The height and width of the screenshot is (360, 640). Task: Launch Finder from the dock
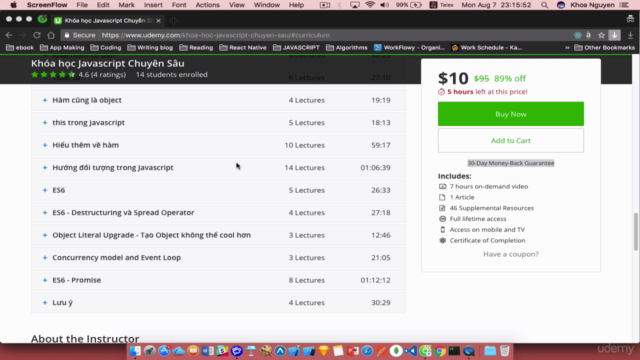click(135, 351)
